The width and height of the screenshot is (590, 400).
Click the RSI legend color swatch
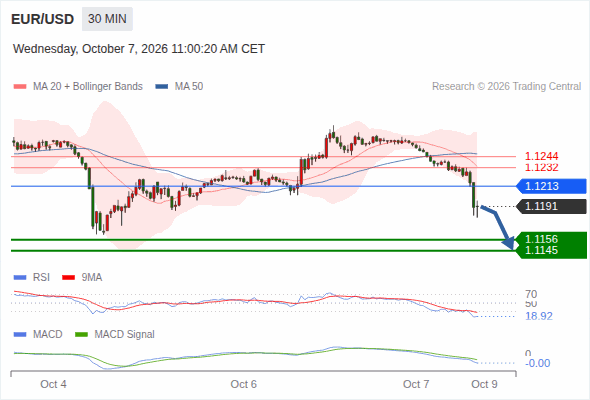click(20, 278)
